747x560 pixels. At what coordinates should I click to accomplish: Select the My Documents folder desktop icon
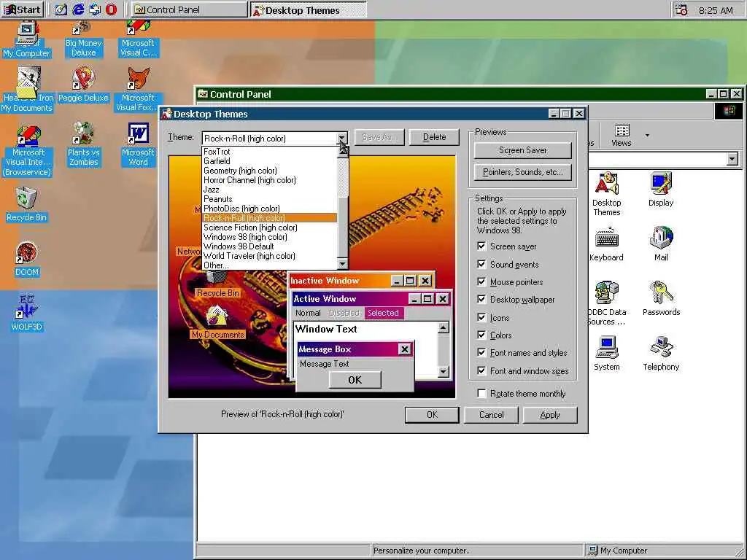pos(27,90)
